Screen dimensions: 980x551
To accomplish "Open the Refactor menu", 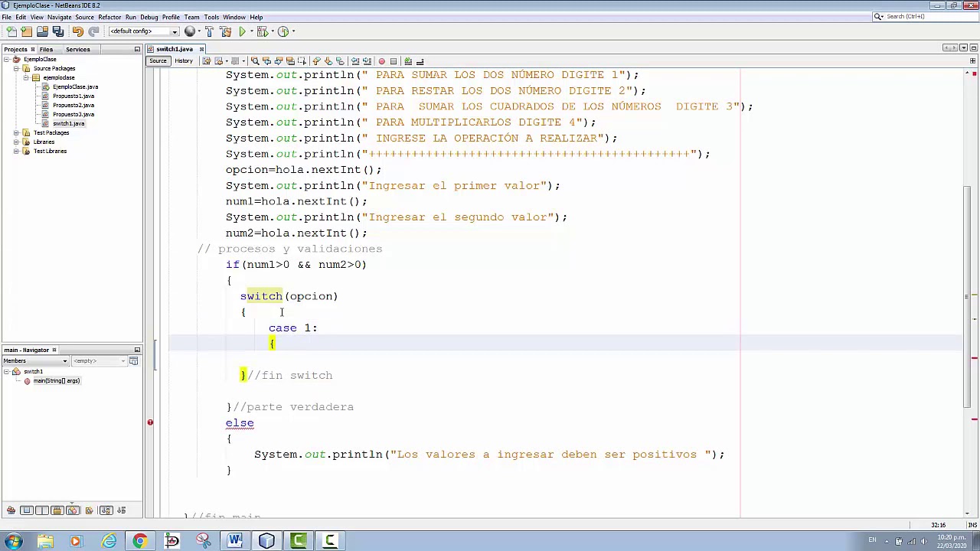I will pyautogui.click(x=109, y=17).
